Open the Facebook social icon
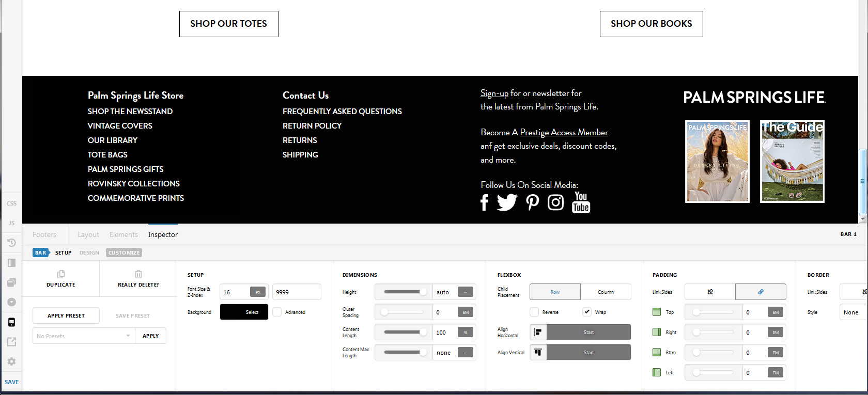The height and width of the screenshot is (395, 868). (x=484, y=202)
